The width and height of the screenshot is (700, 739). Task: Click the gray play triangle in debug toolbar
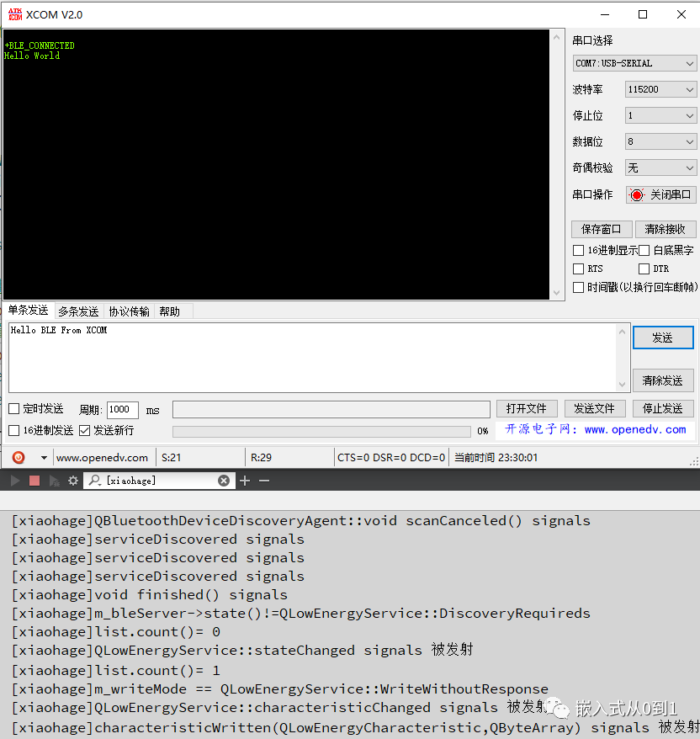(14, 481)
